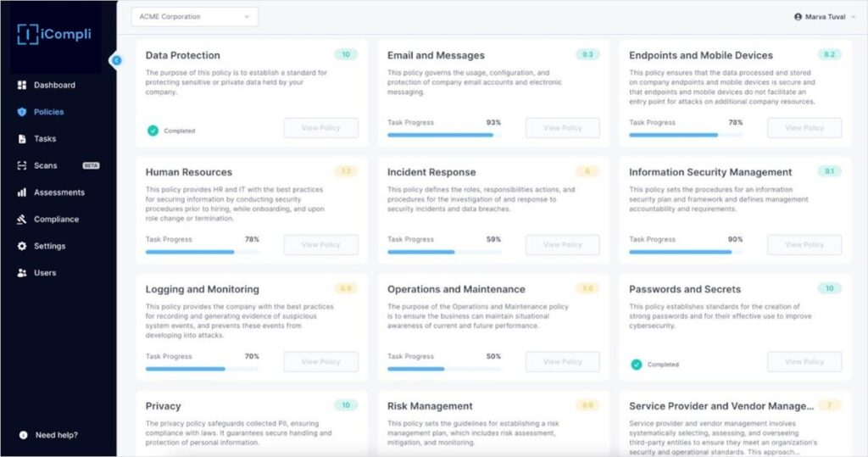Click Data Protection Completed checkmark
868x457 pixels.
[153, 131]
